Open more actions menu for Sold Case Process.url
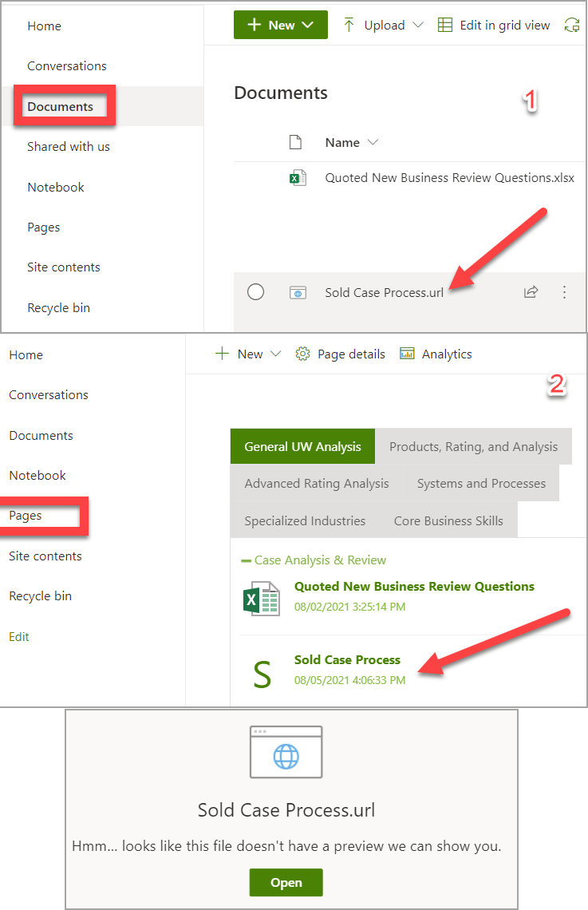 [564, 292]
